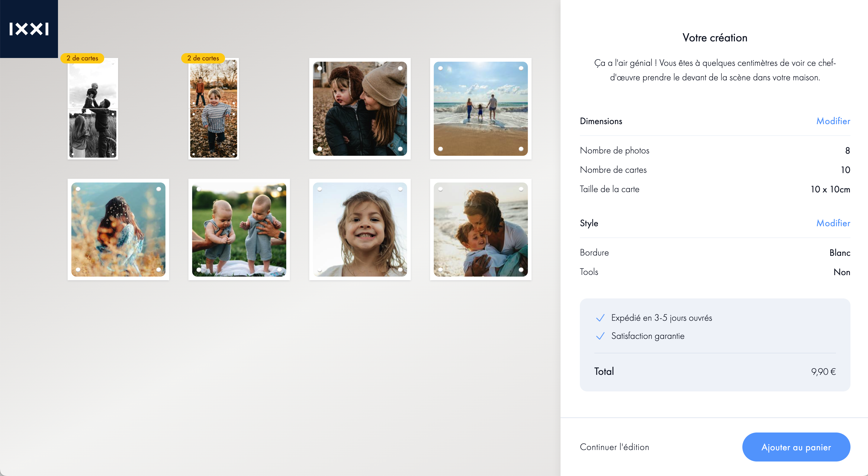Select the mother hugging boy at sea photo
This screenshot has width=868, height=476.
point(481,230)
